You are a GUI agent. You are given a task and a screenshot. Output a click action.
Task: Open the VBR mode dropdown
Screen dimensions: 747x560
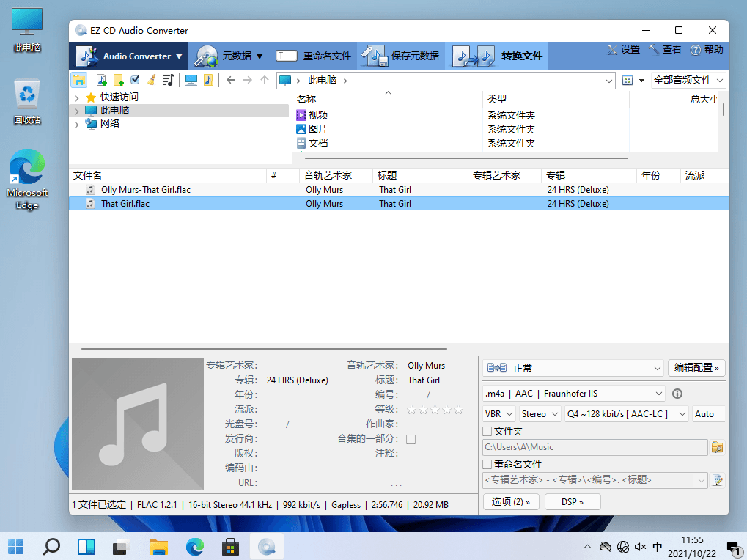point(498,414)
